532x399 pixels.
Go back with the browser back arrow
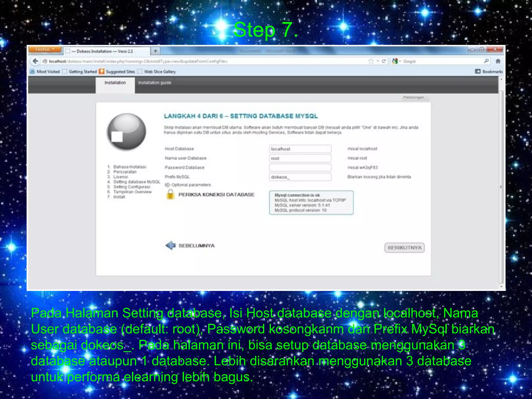[x=35, y=61]
